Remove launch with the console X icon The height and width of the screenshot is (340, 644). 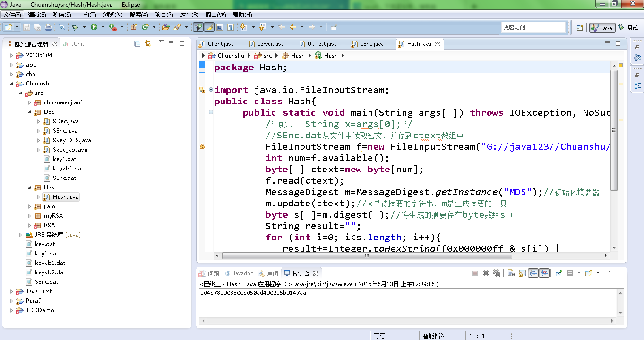click(x=486, y=273)
